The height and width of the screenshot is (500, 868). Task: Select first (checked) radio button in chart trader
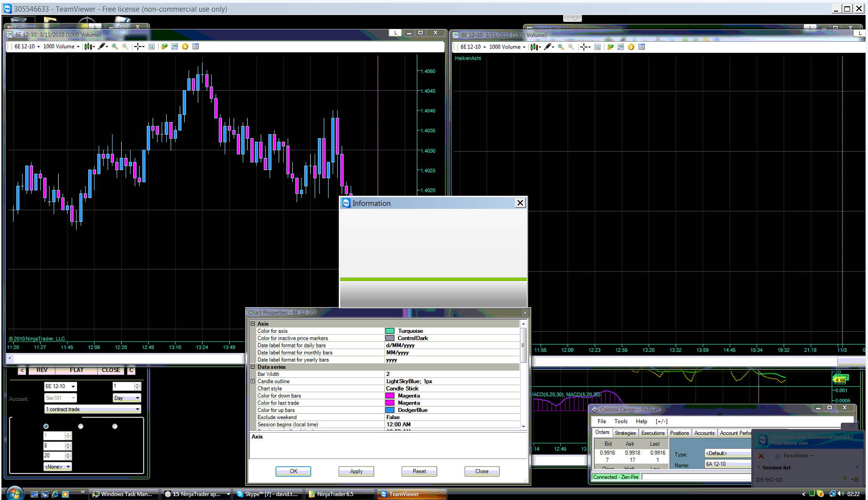tap(46, 426)
